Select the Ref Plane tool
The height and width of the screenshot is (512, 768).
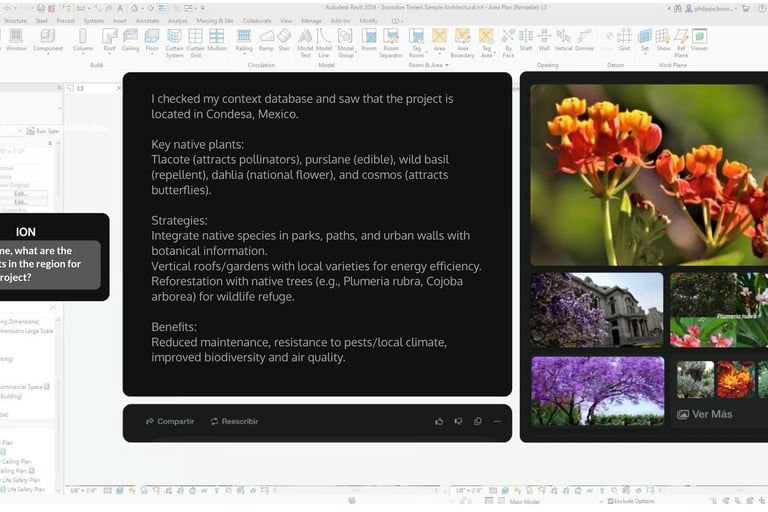[x=681, y=43]
